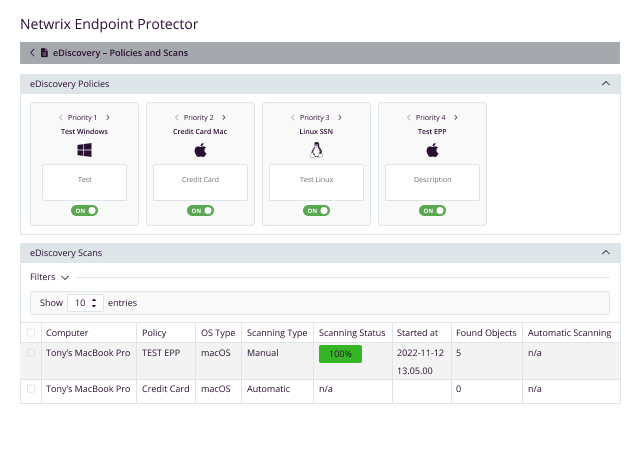Select the Test EPP policy name
Screen dimensions: 640x450
(x=432, y=131)
